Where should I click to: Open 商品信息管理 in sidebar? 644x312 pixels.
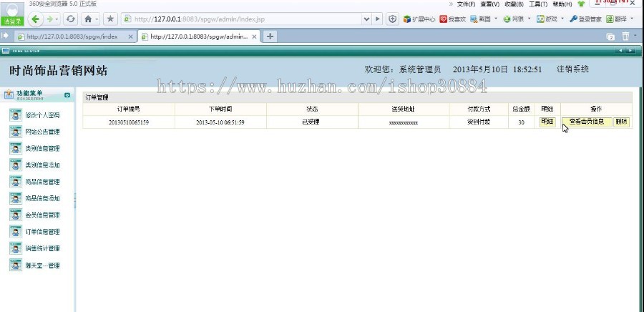tap(42, 182)
